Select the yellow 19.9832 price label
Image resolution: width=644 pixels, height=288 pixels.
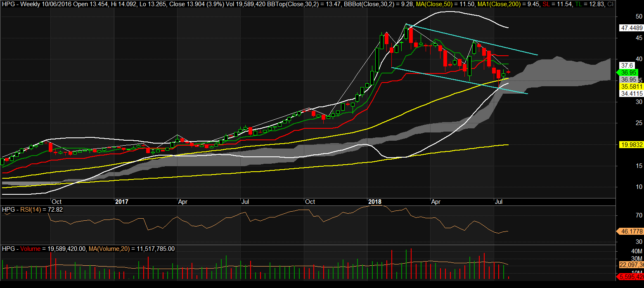point(631,144)
